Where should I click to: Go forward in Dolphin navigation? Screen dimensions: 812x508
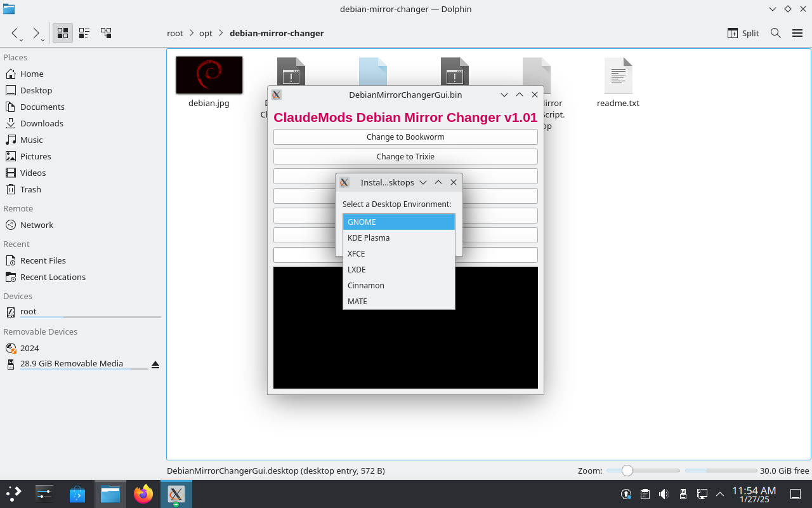pyautogui.click(x=36, y=33)
